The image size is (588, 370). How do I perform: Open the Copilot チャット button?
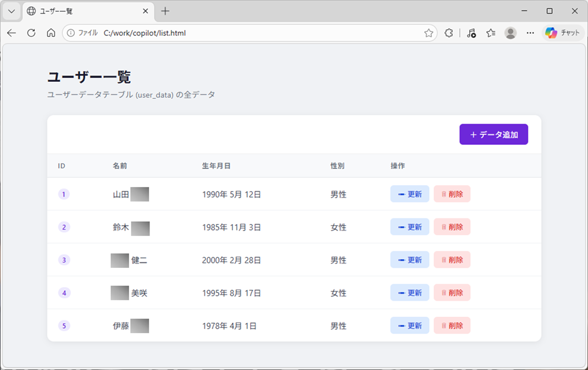562,33
